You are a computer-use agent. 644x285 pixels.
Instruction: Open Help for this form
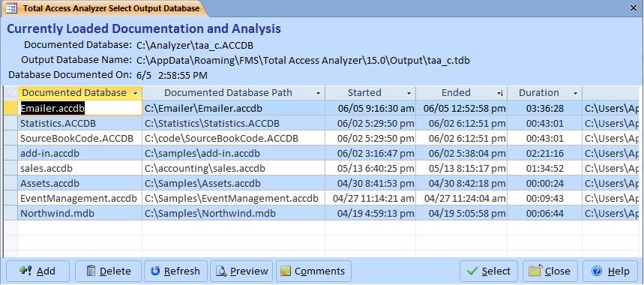[610, 271]
